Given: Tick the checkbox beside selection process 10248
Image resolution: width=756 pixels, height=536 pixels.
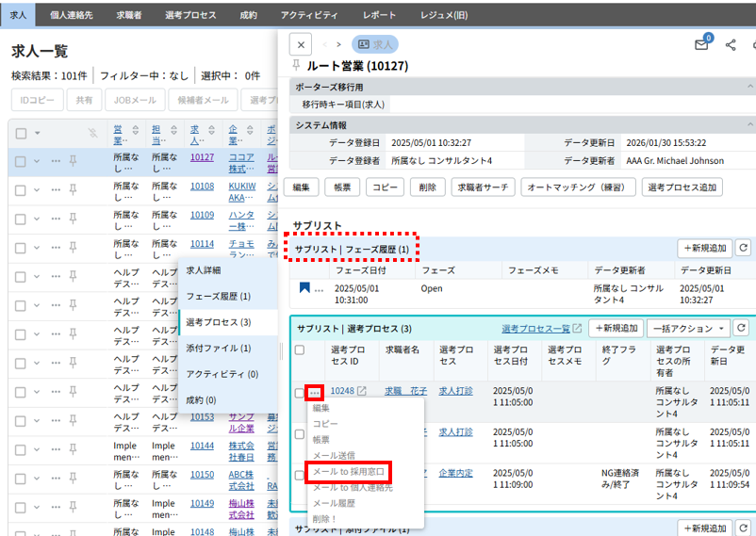Looking at the screenshot, I should (x=299, y=392).
